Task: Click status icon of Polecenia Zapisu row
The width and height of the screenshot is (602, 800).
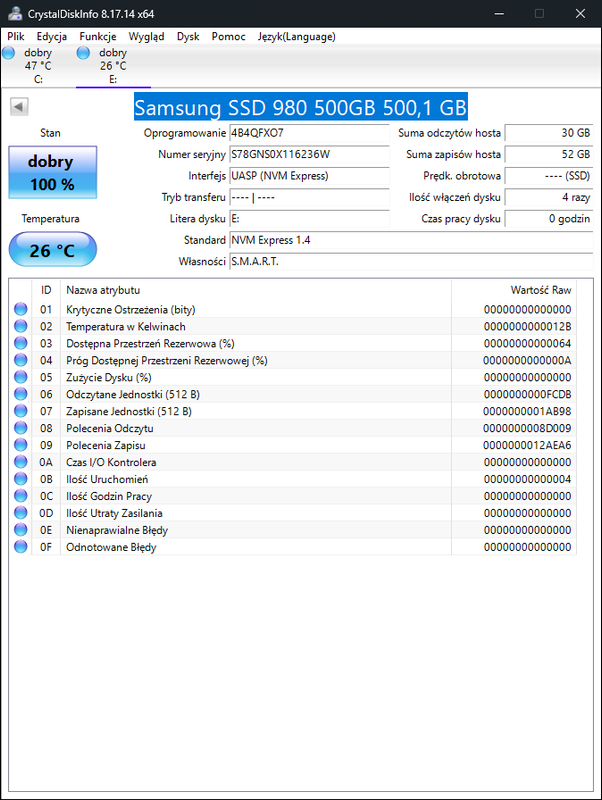Action: pyautogui.click(x=20, y=445)
